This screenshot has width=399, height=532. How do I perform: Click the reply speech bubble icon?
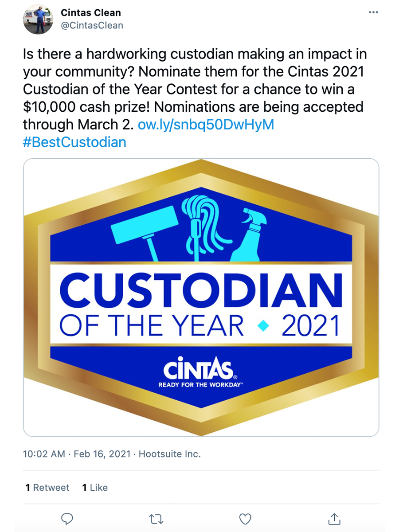[x=66, y=519]
